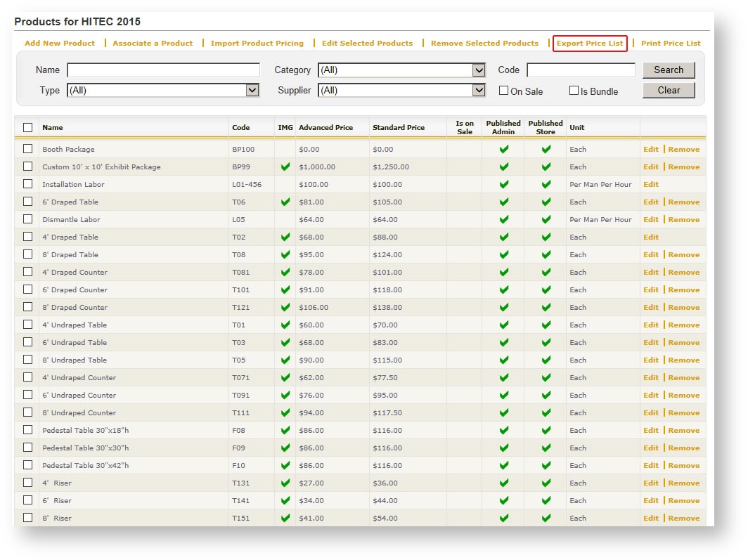Image resolution: width=748 pixels, height=560 pixels.
Task: Click Published Admin checkmark for Booth Package
Action: click(x=503, y=150)
